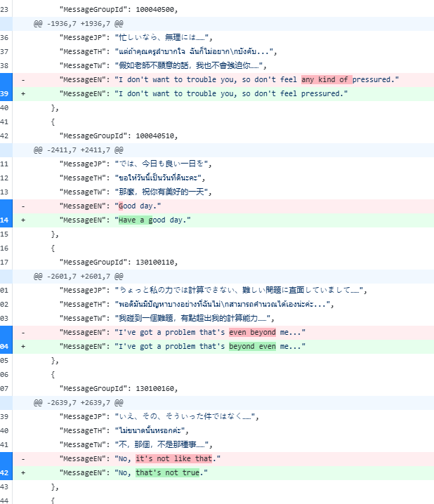This screenshot has width=434, height=504.
Task: Click MessageTW line starting "我碰到一個難題"
Action: tap(167, 319)
